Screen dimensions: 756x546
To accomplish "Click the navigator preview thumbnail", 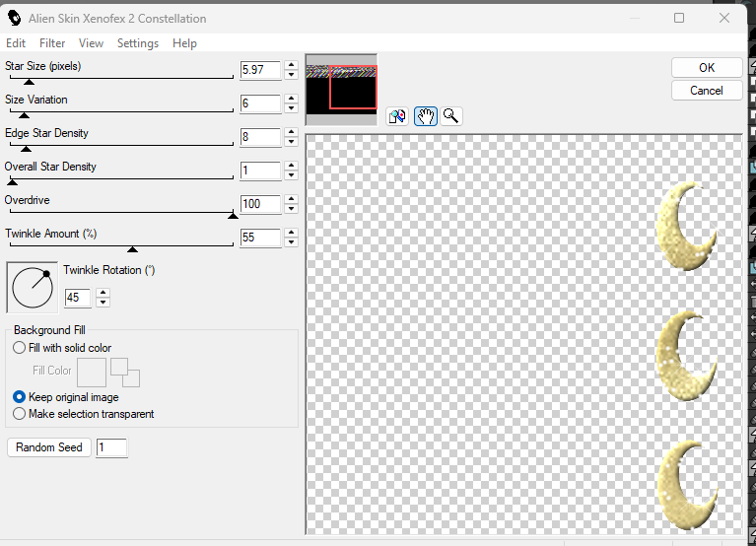I will coord(341,89).
